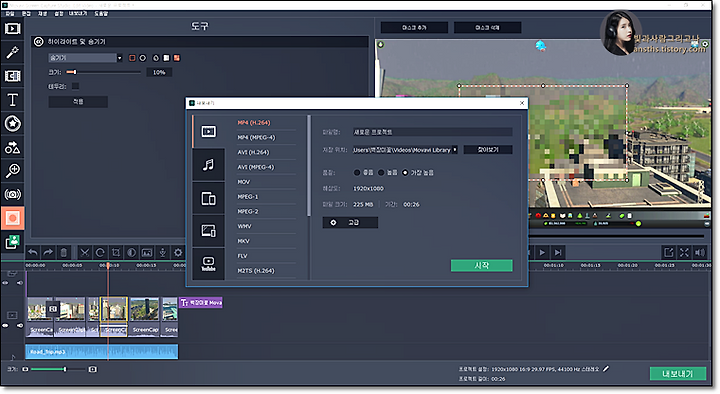
Task: Click the green export button bottom right
Action: click(x=678, y=373)
